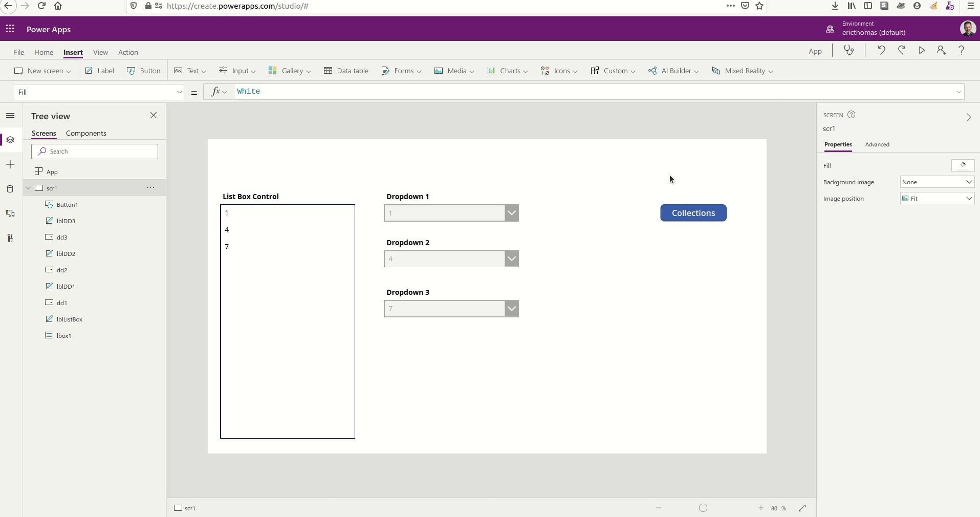Switch to the View menu

click(100, 52)
